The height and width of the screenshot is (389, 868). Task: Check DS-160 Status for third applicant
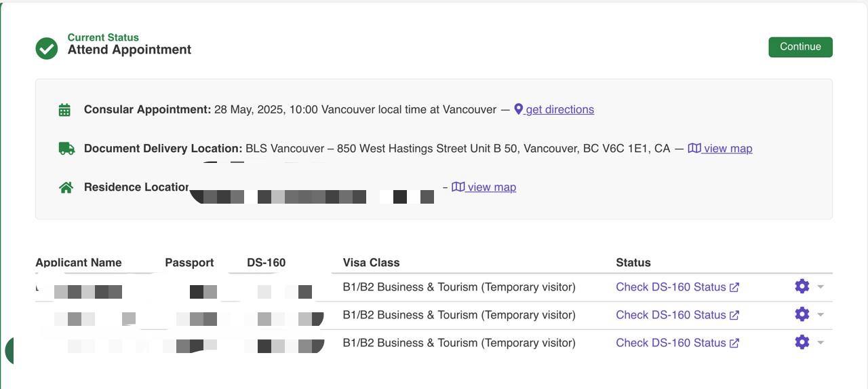point(677,343)
